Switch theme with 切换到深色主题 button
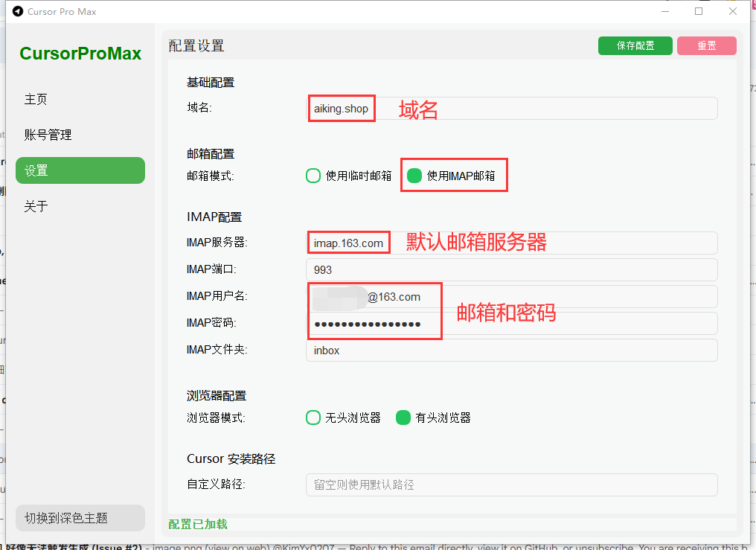Viewport: 756px width, 550px height. [80, 518]
